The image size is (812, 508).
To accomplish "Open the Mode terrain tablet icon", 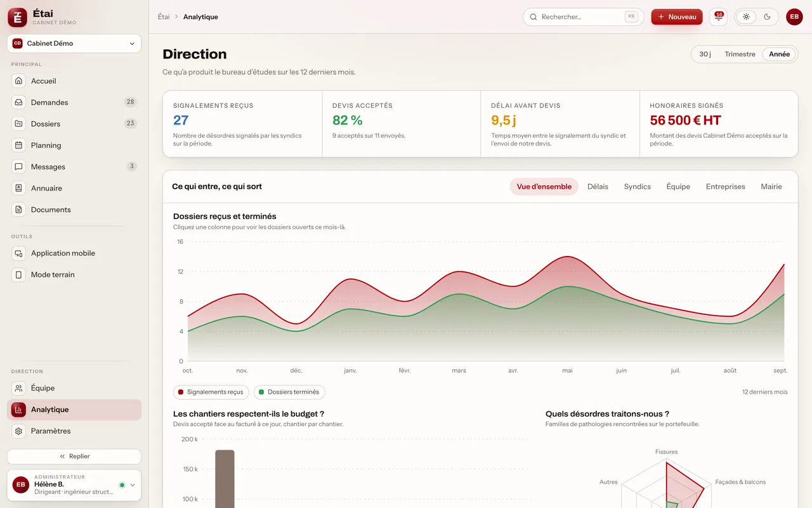I will [x=18, y=275].
